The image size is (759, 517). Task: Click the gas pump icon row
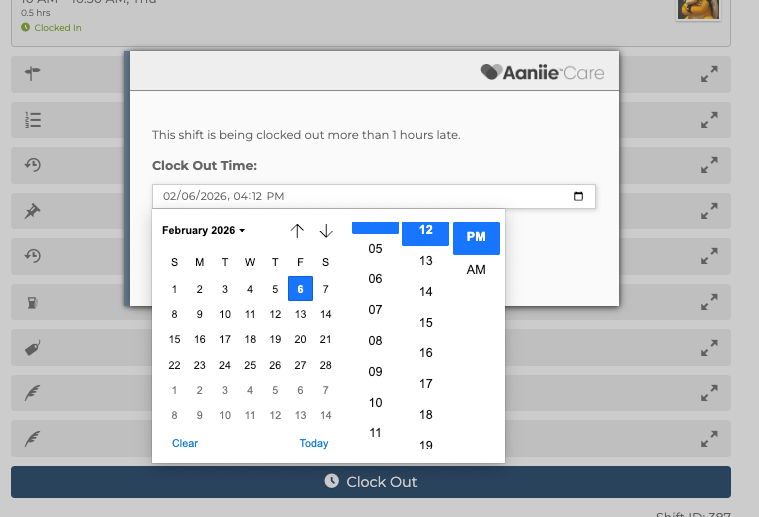point(32,301)
